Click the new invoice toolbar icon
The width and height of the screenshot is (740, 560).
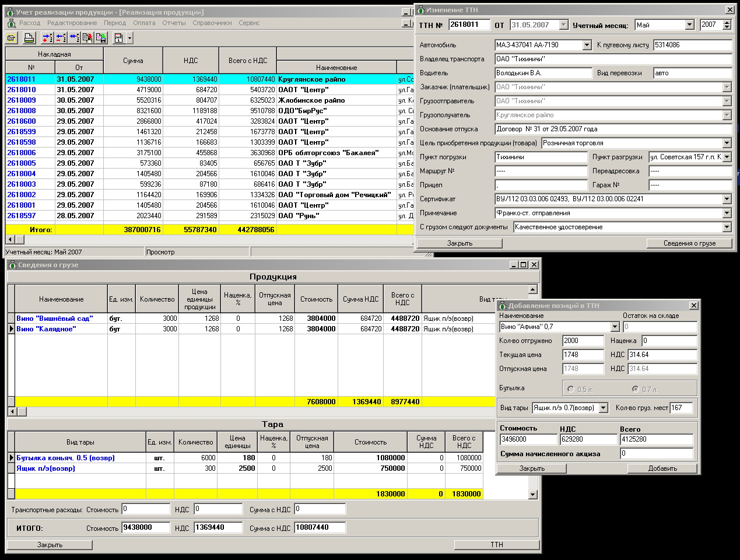pos(11,38)
